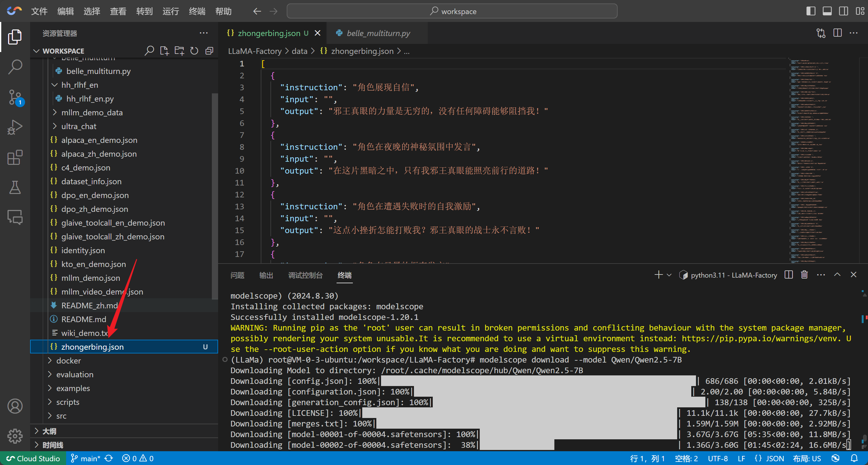Open the Search view in activity bar

(x=15, y=67)
